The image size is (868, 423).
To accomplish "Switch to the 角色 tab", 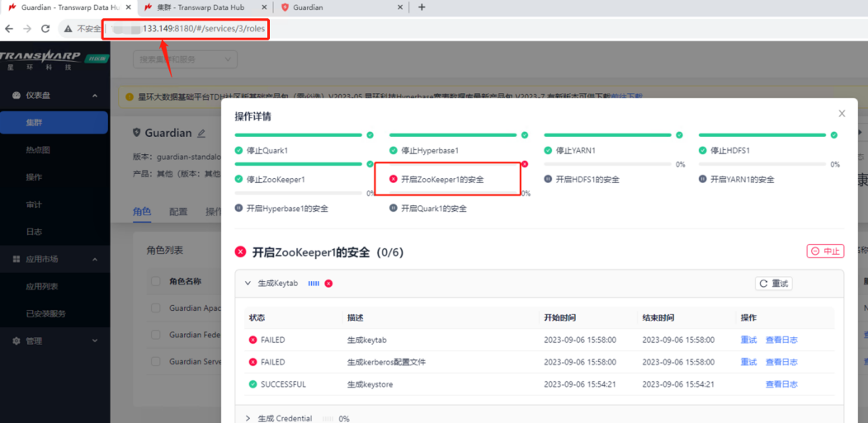I will tap(142, 211).
